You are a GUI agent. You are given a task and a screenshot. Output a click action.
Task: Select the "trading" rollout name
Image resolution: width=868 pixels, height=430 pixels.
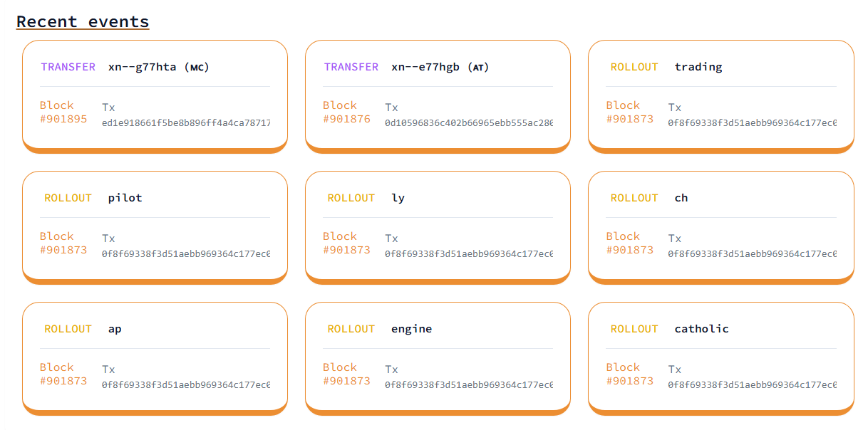coord(698,67)
